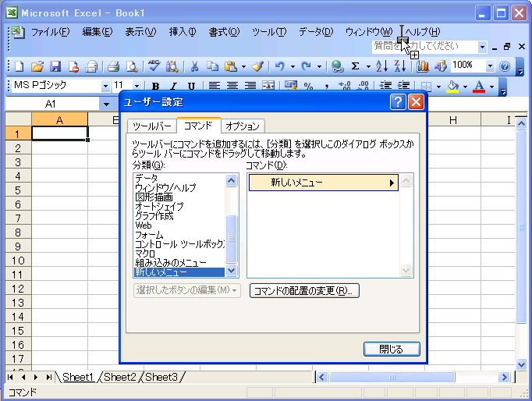Toggle Italic formatting
This screenshot has width=532, height=401.
[x=174, y=86]
